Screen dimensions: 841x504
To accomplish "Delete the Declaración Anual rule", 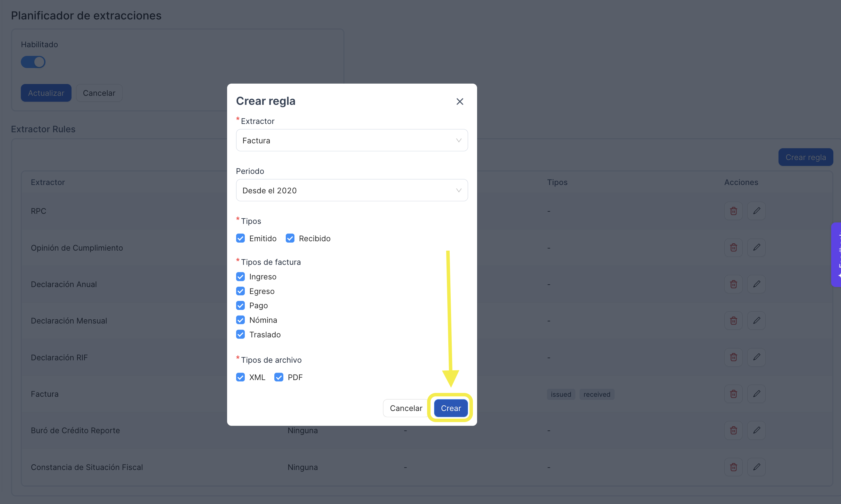I will 733,284.
